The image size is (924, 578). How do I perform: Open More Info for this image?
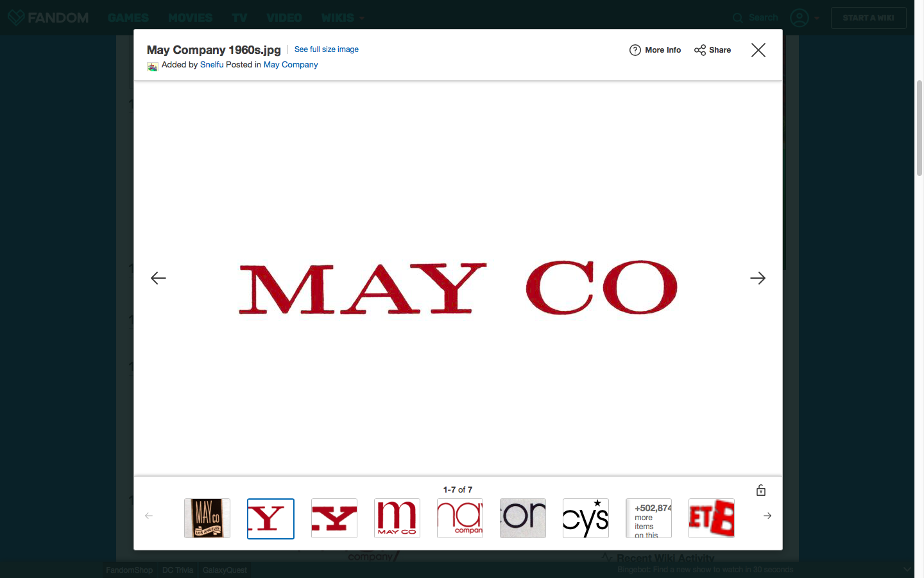[x=655, y=50]
